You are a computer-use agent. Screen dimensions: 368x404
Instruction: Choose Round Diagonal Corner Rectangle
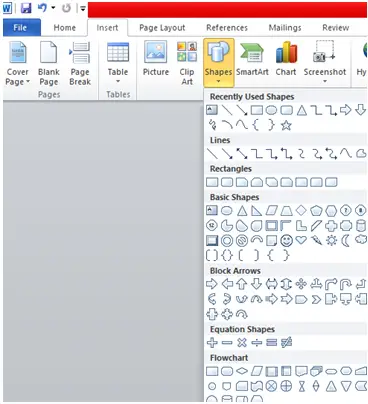pyautogui.click(x=331, y=182)
